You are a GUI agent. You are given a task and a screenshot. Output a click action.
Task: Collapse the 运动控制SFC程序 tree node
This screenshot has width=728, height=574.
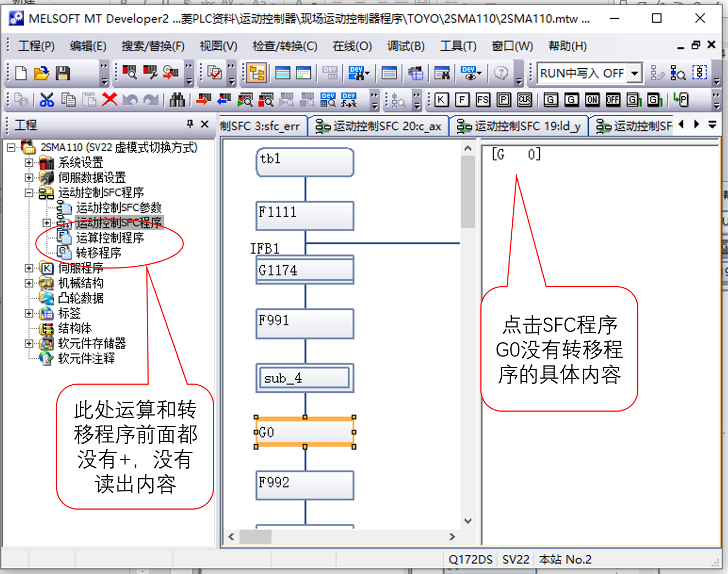(x=29, y=193)
